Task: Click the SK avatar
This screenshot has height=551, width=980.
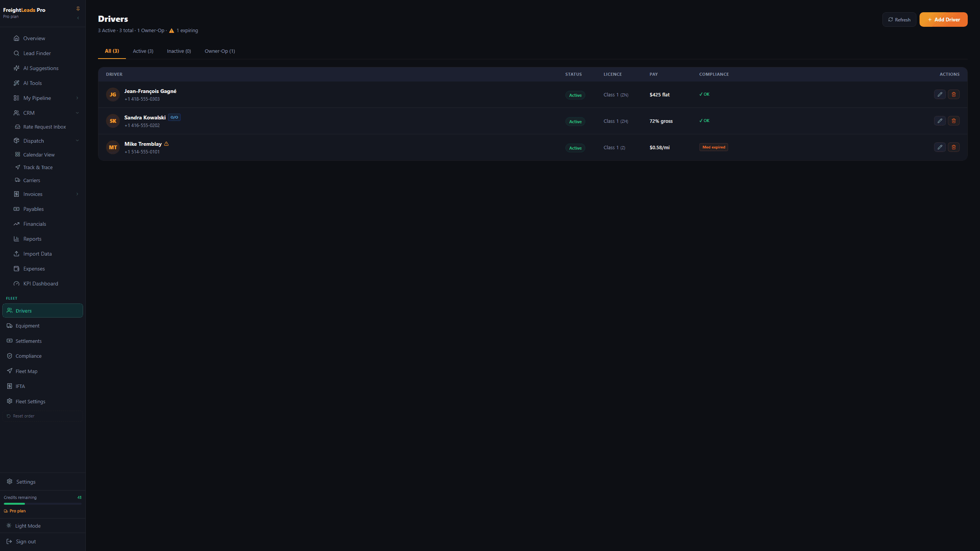Action: pos(113,121)
